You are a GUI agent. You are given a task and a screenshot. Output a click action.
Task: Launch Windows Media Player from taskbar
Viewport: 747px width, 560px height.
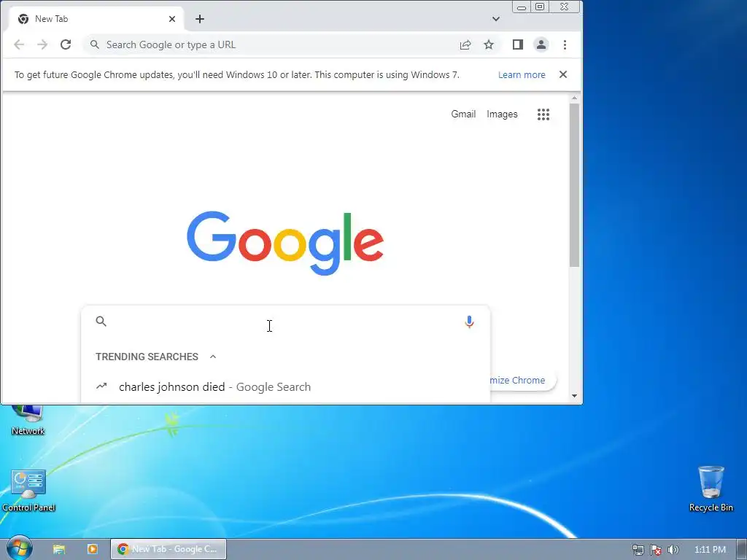pyautogui.click(x=93, y=549)
